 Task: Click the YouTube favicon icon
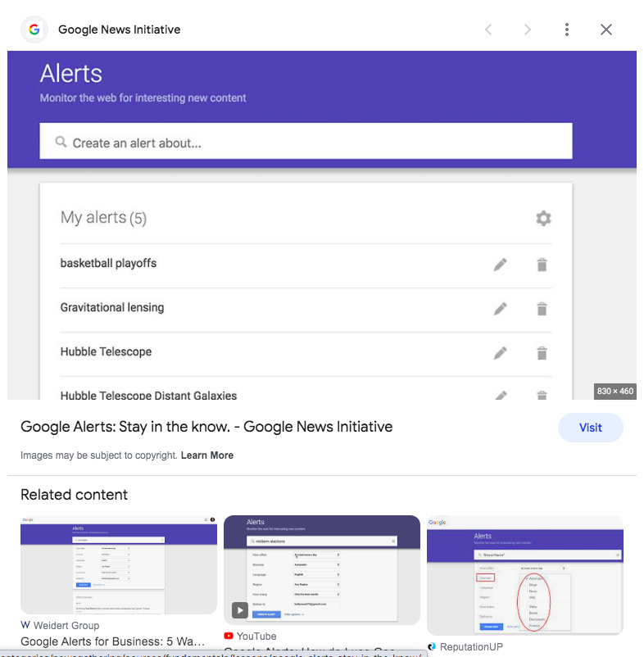229,636
